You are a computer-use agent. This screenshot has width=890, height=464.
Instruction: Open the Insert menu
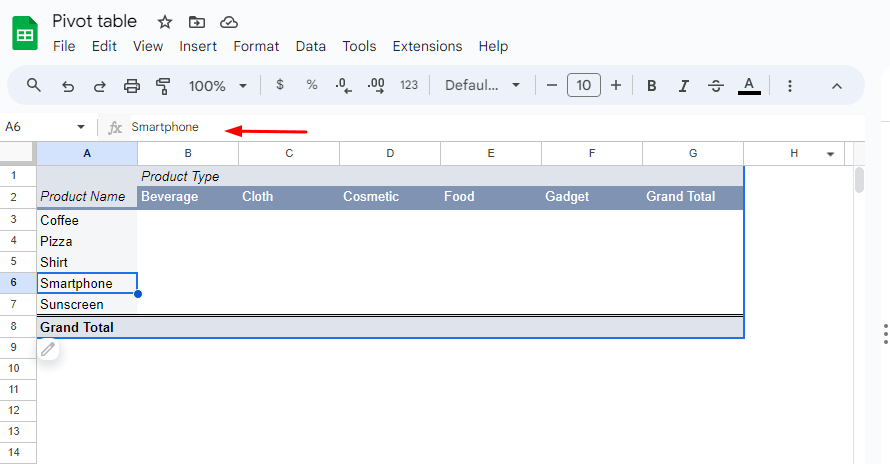pos(198,46)
